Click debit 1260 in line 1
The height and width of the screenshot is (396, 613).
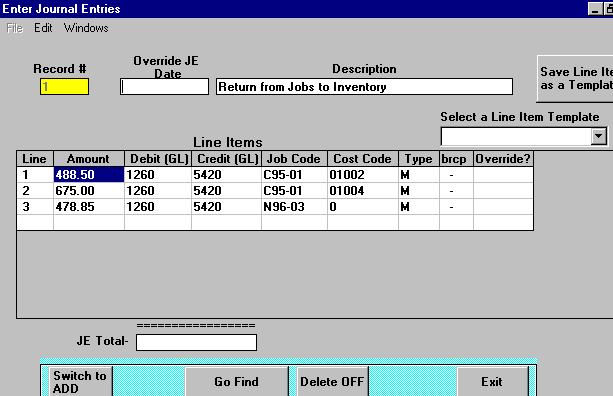click(158, 175)
